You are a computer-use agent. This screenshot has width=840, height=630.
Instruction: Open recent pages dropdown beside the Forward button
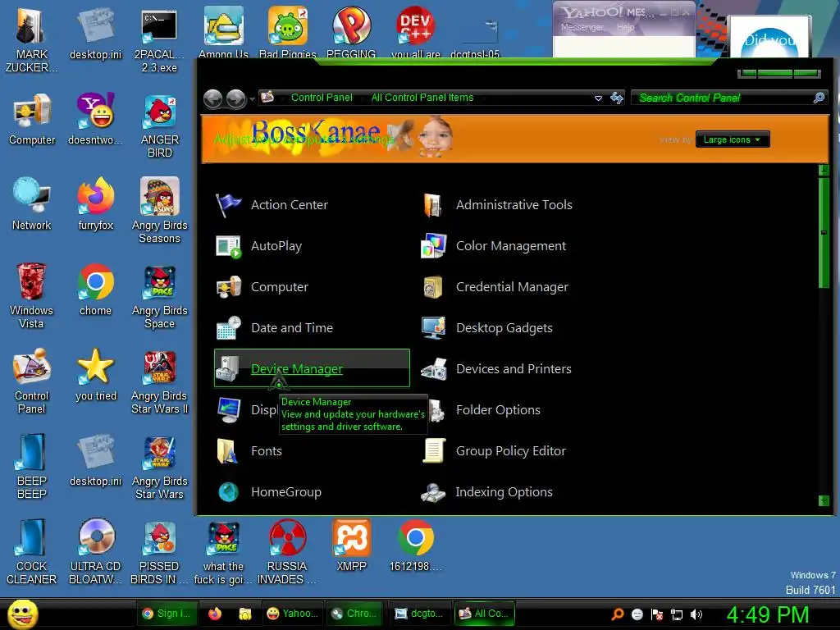click(x=252, y=99)
